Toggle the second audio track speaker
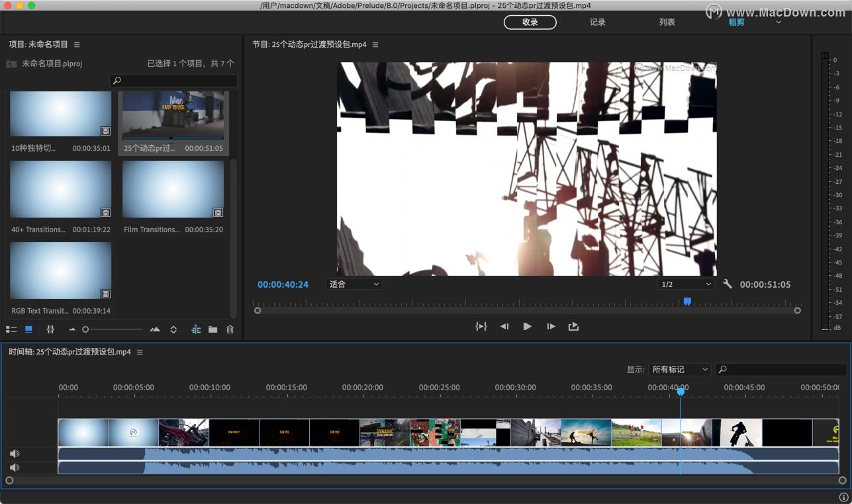 tap(15, 468)
